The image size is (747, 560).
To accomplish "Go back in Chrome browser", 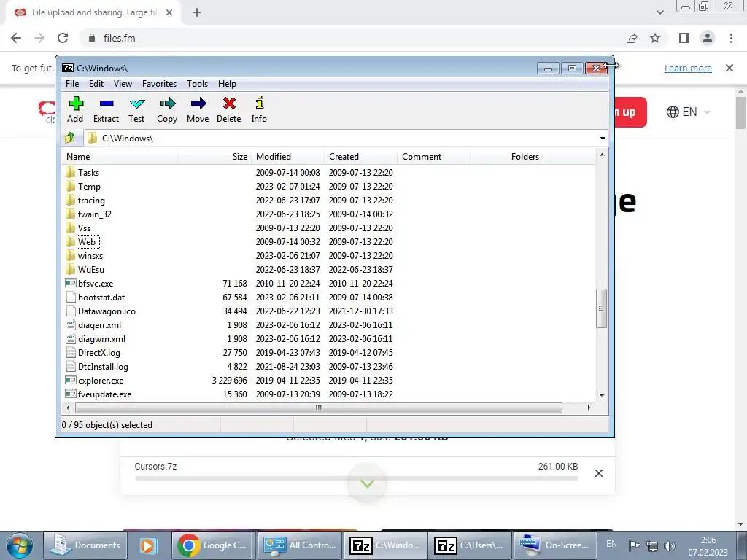I will point(16,38).
